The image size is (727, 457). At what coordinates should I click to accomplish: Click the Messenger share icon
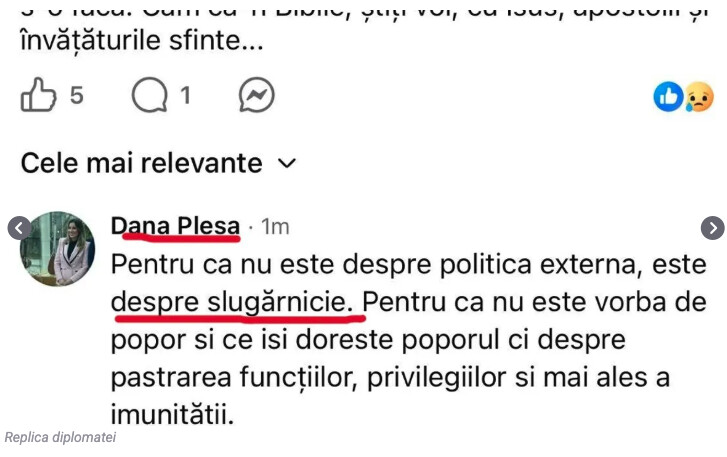point(256,96)
